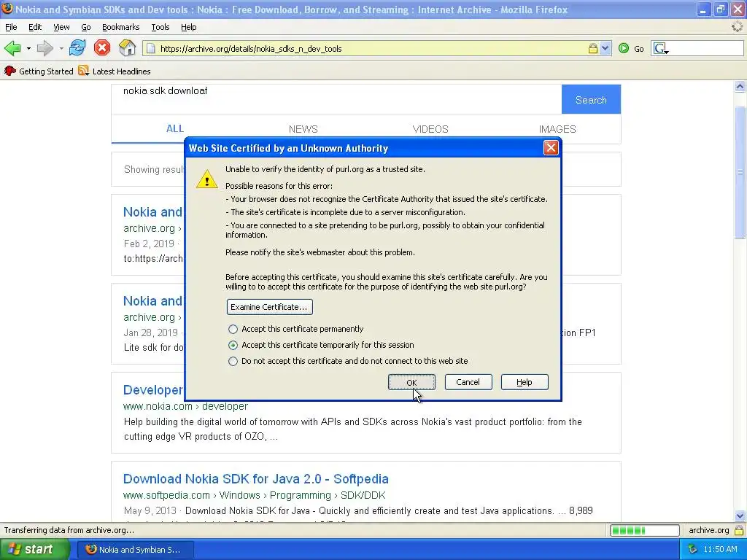The height and width of the screenshot is (560, 747).
Task: Close the certificate dialog with red X
Action: (x=551, y=148)
